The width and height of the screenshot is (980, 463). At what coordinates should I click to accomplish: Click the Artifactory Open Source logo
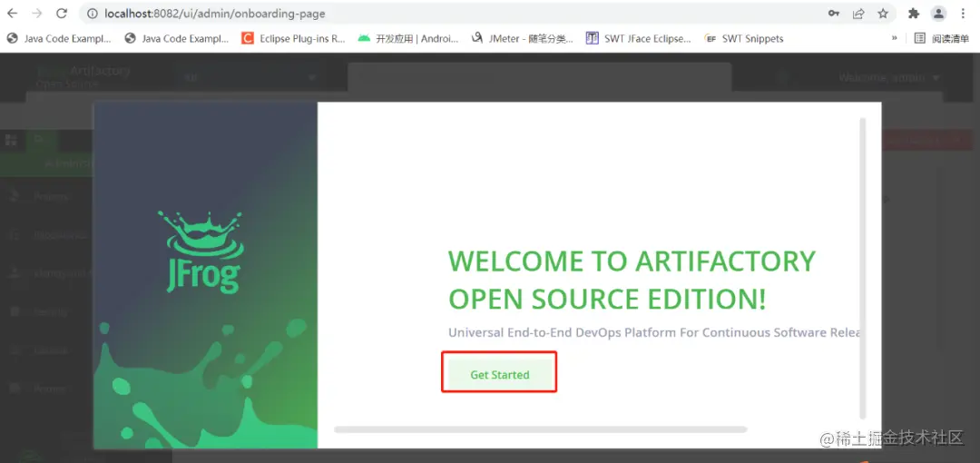pyautogui.click(x=83, y=75)
